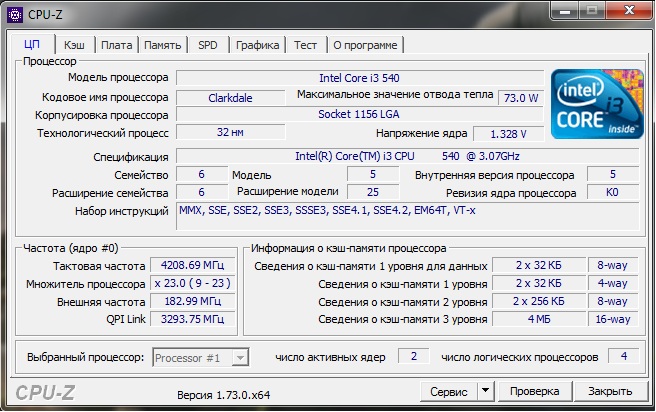Select the Clarkdale code name value
656x412 pixels.
[x=231, y=98]
